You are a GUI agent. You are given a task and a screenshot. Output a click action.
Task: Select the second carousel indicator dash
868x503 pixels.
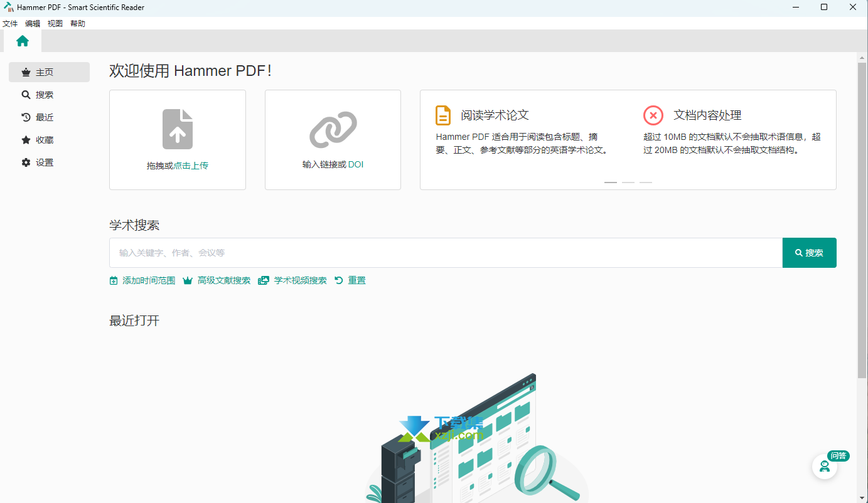(628, 182)
